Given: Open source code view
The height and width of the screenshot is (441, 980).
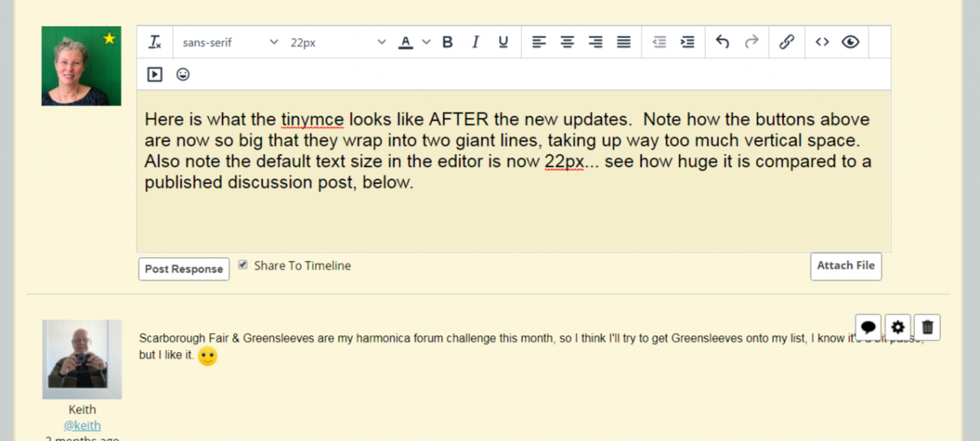Looking at the screenshot, I should 822,43.
